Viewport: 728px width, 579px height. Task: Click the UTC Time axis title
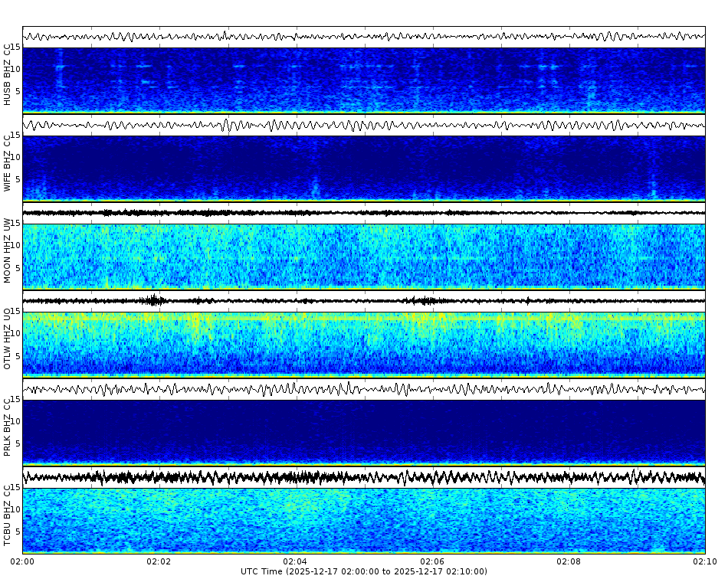(364, 571)
